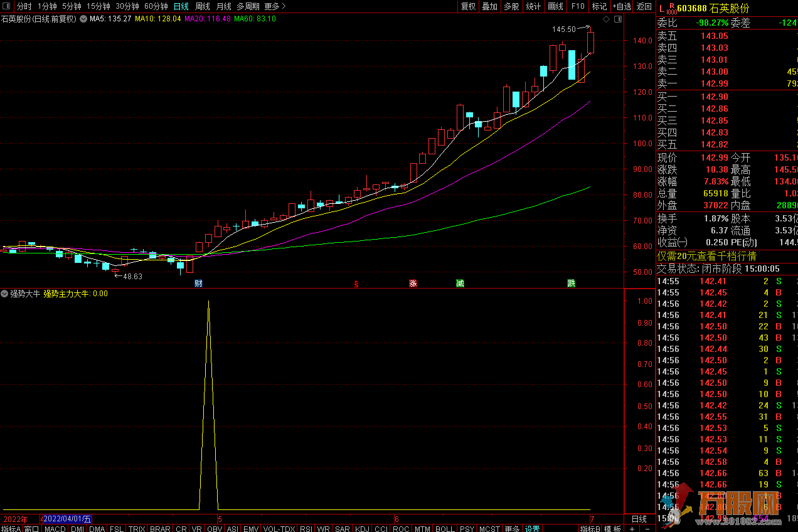Open the 更多 periods dropdown
Image resolution: width=798 pixels, height=532 pixels.
[274, 6]
